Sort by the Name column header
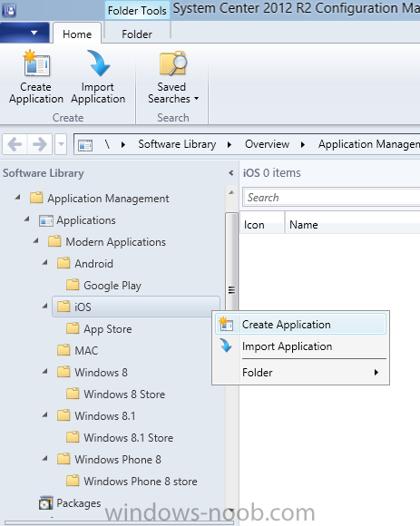420x526 pixels. 353,224
